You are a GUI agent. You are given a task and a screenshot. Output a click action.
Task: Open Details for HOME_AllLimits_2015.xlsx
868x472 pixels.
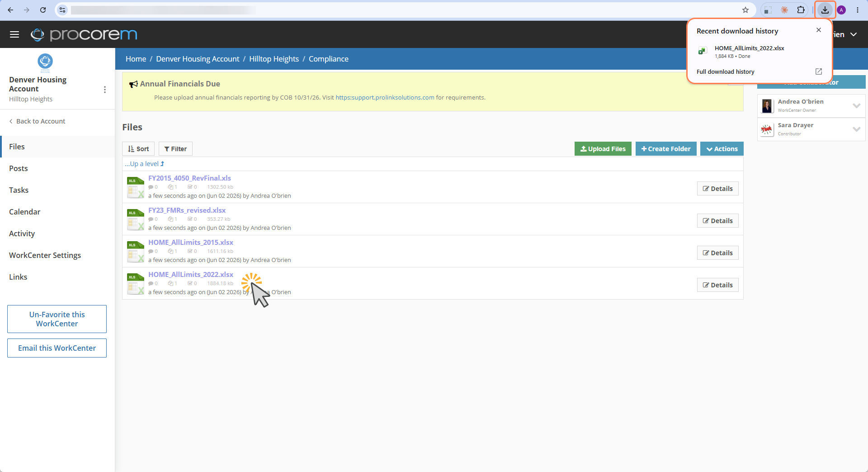point(717,253)
